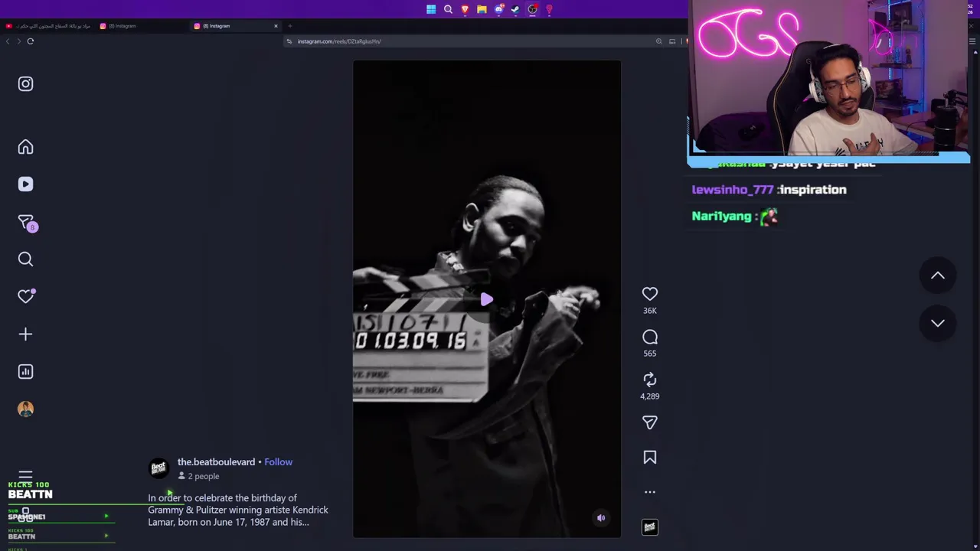Go to the previous reel with the up arrow
The width and height of the screenshot is (980, 551).
(938, 275)
